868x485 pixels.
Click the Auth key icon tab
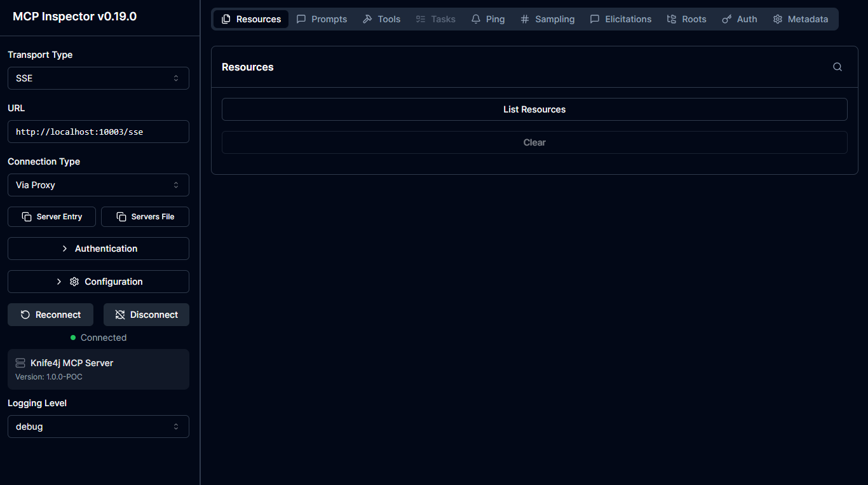(x=727, y=19)
